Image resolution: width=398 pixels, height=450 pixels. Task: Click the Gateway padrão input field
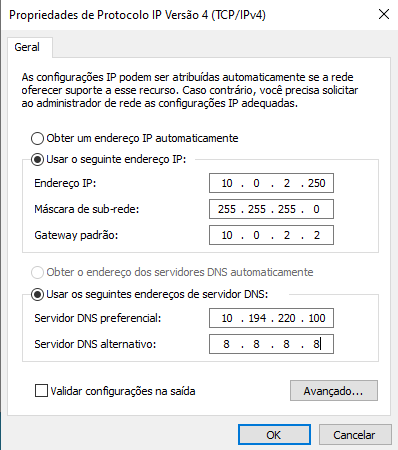pyautogui.click(x=271, y=235)
